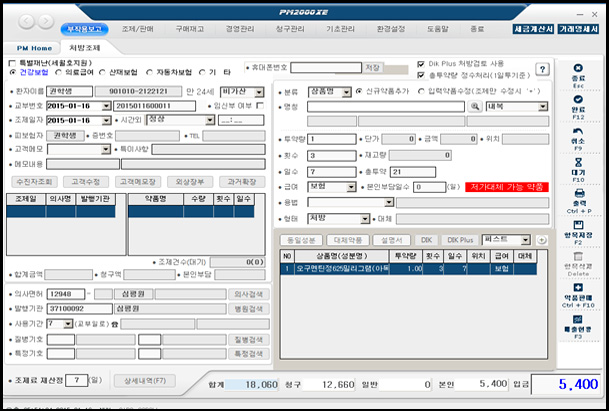Click the 병원검색 button

click(x=249, y=309)
